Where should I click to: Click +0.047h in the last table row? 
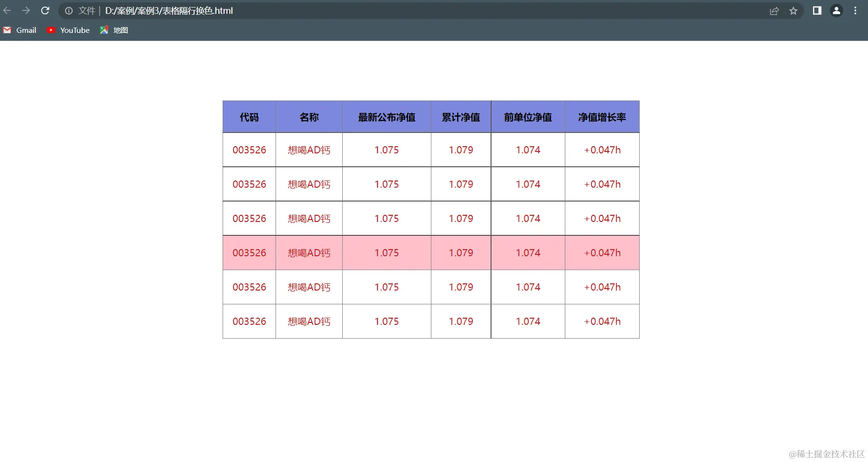602,321
